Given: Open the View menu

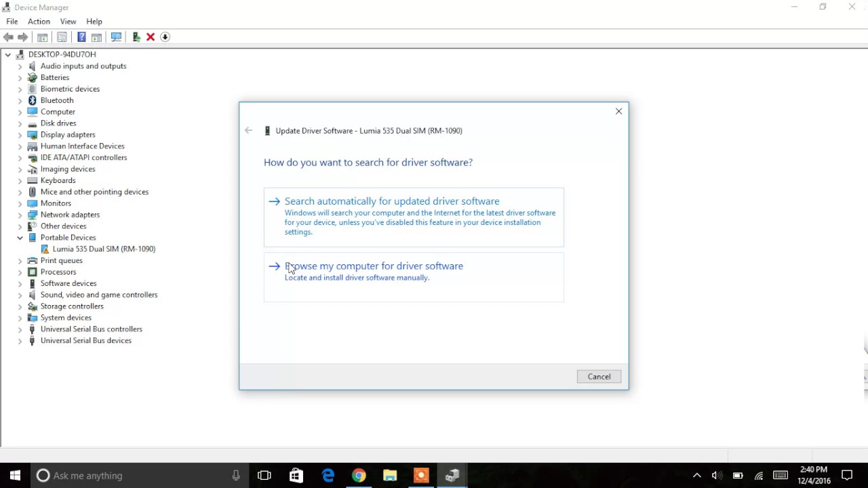Looking at the screenshot, I should (x=68, y=22).
